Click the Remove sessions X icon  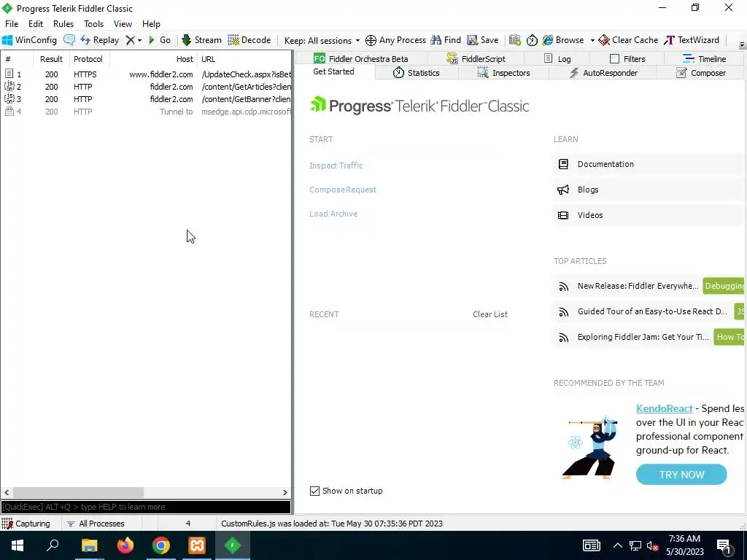click(130, 40)
